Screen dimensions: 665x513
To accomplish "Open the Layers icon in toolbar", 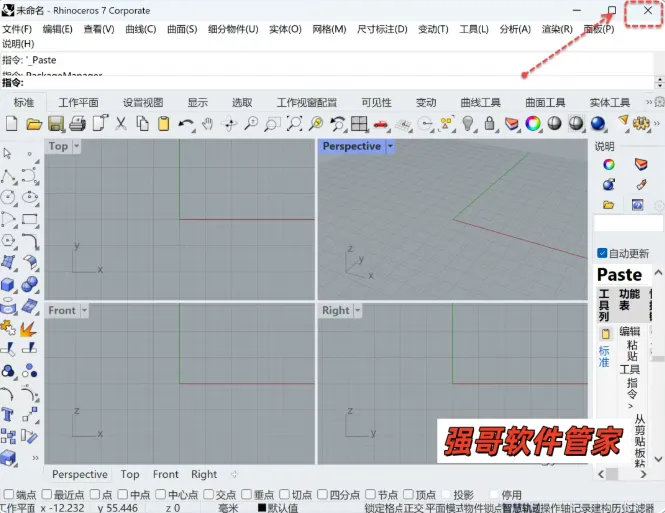I will coord(512,124).
